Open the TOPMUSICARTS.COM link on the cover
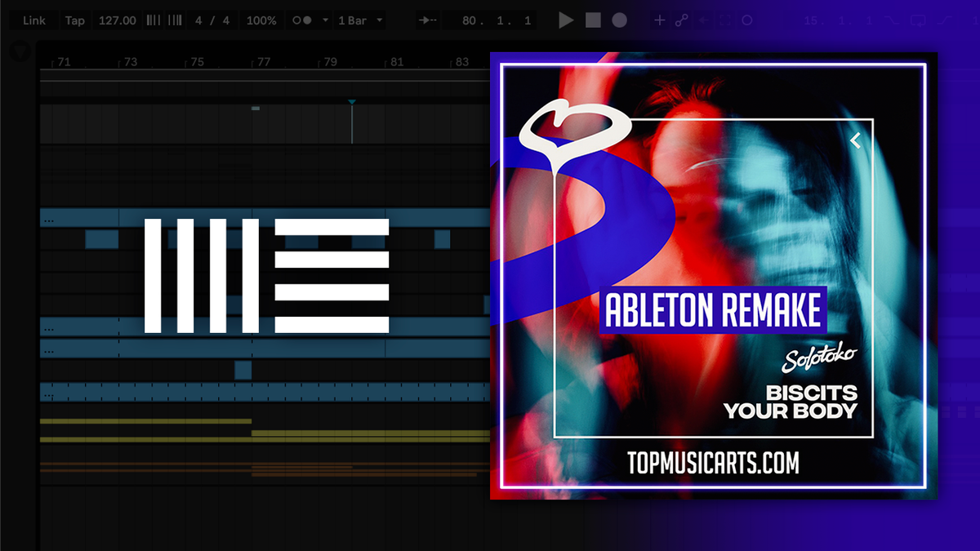 [713, 463]
